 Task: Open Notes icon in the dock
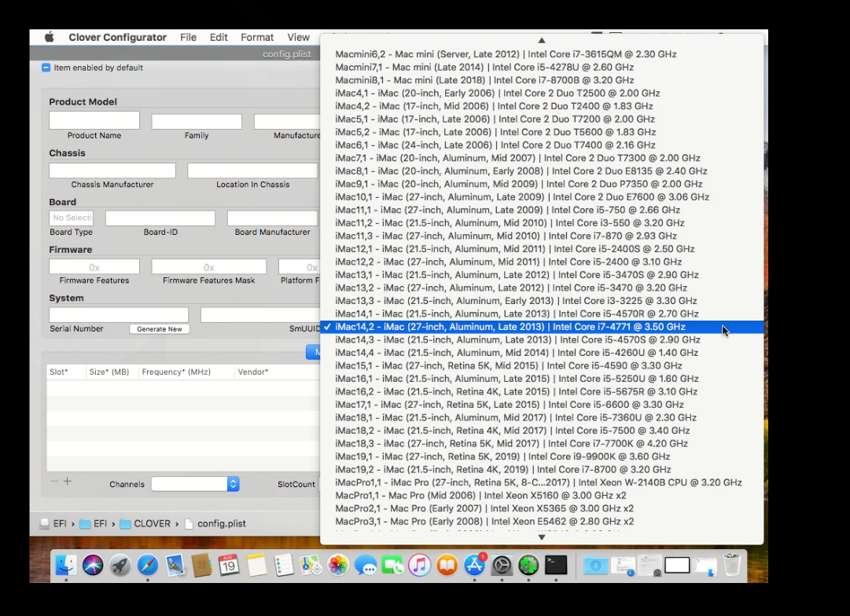256,565
